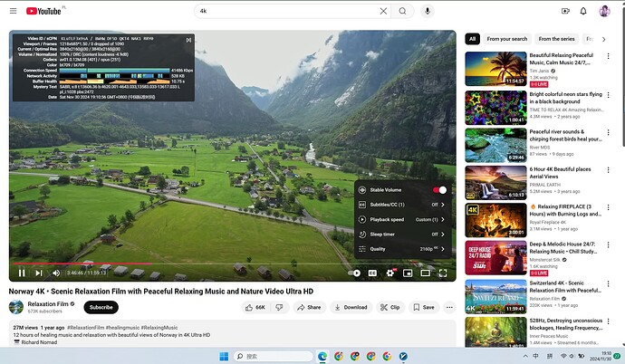Open menu for Deep & Melodic House
Viewport: 625px width, 364px height.
[x=609, y=244]
